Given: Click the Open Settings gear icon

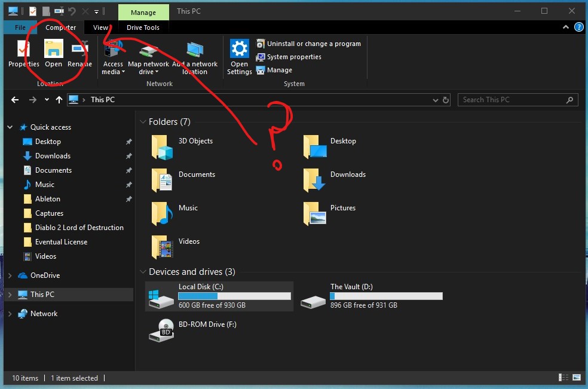Looking at the screenshot, I should [239, 50].
